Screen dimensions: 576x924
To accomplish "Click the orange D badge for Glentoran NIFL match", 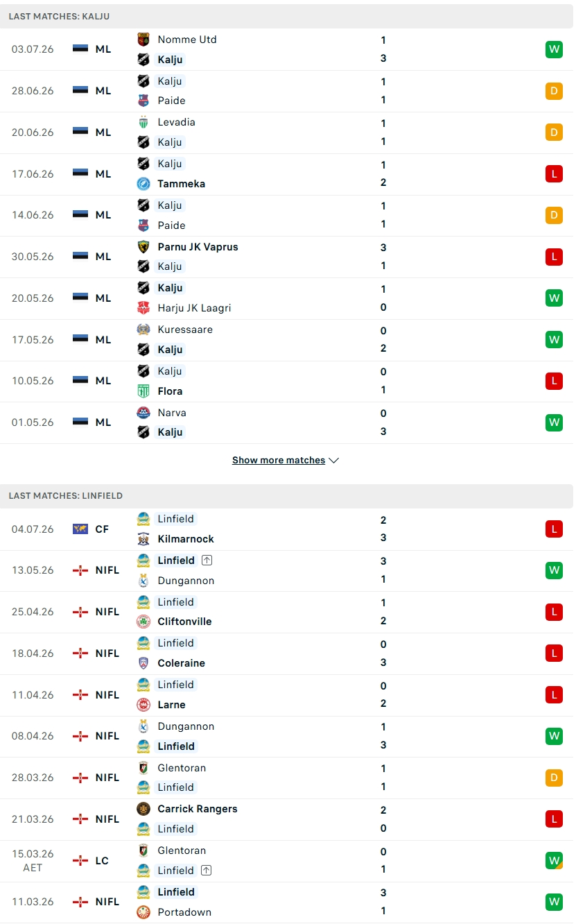I will 554,778.
